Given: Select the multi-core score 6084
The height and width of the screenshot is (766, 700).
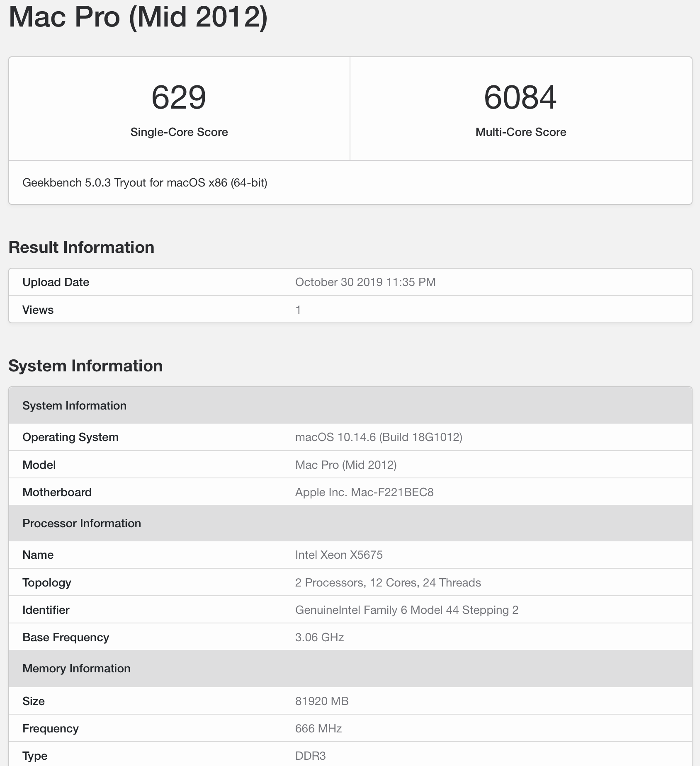Looking at the screenshot, I should click(520, 97).
